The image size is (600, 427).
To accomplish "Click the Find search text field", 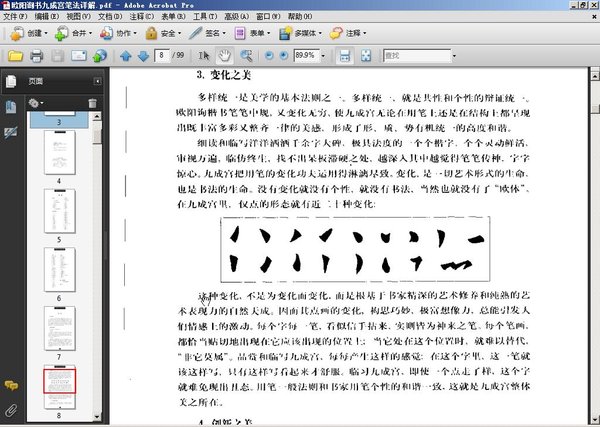I will click(417, 56).
